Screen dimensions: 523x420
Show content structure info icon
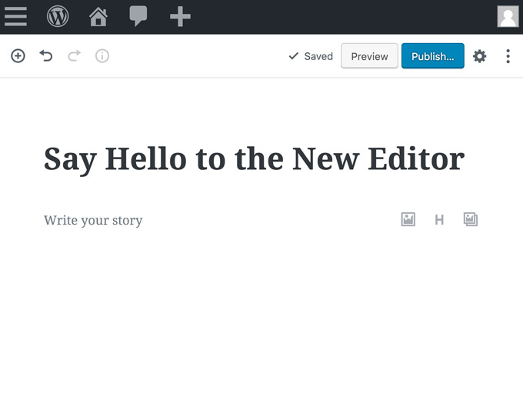102,55
